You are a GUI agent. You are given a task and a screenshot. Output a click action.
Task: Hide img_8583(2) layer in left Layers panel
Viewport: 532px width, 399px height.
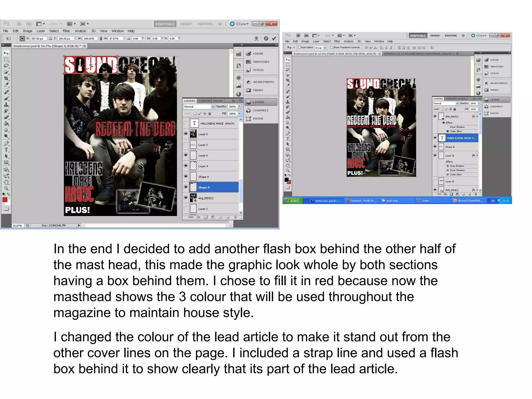point(186,198)
